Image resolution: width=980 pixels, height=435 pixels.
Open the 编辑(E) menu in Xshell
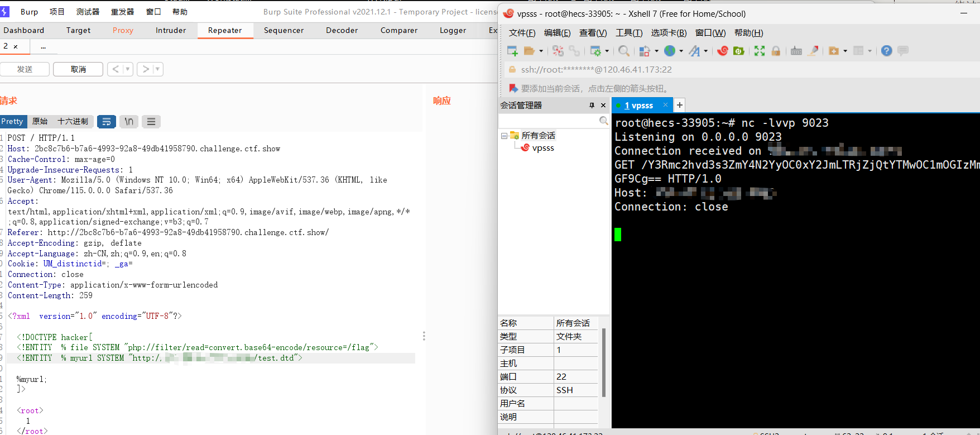click(557, 33)
